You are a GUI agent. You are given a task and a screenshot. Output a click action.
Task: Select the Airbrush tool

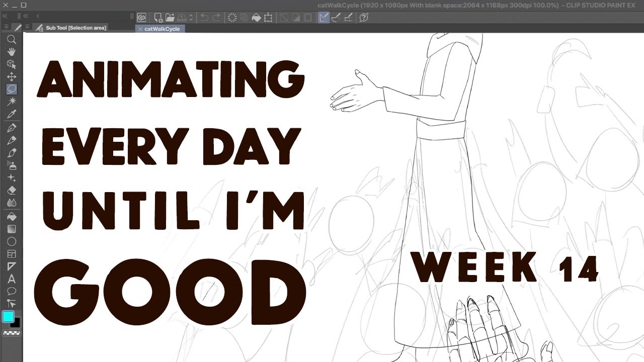[x=12, y=165]
